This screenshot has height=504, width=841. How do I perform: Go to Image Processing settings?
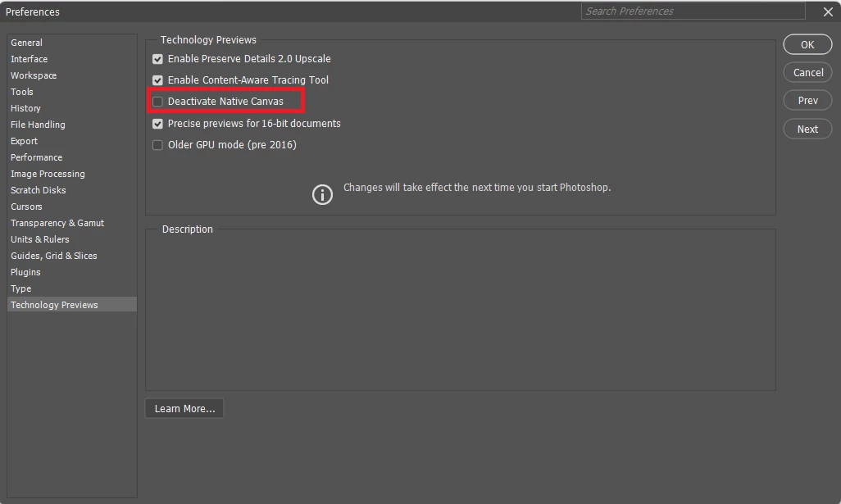point(72,174)
